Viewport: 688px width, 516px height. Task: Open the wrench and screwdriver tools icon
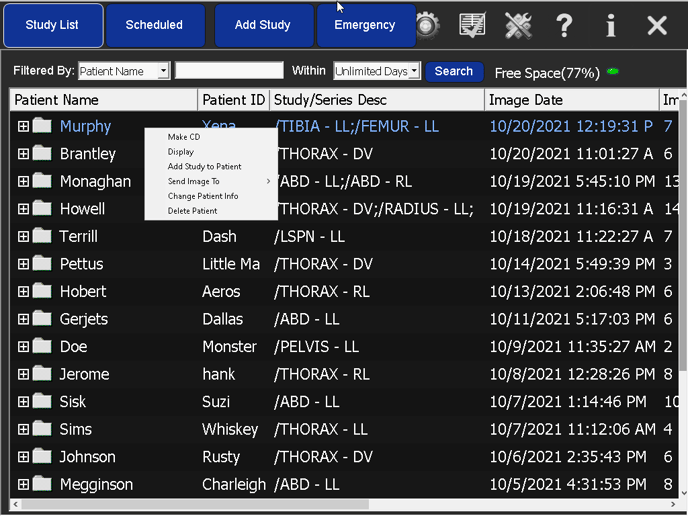click(x=518, y=25)
